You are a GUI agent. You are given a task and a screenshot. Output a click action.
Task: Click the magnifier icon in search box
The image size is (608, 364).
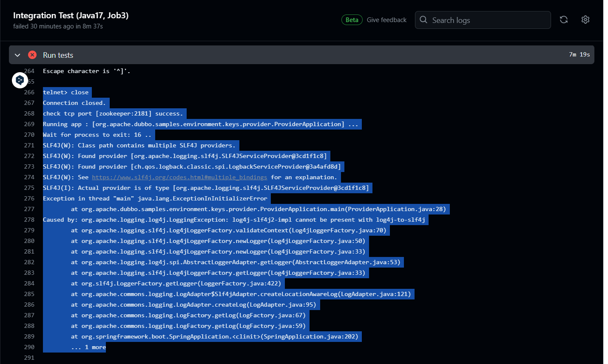point(423,20)
